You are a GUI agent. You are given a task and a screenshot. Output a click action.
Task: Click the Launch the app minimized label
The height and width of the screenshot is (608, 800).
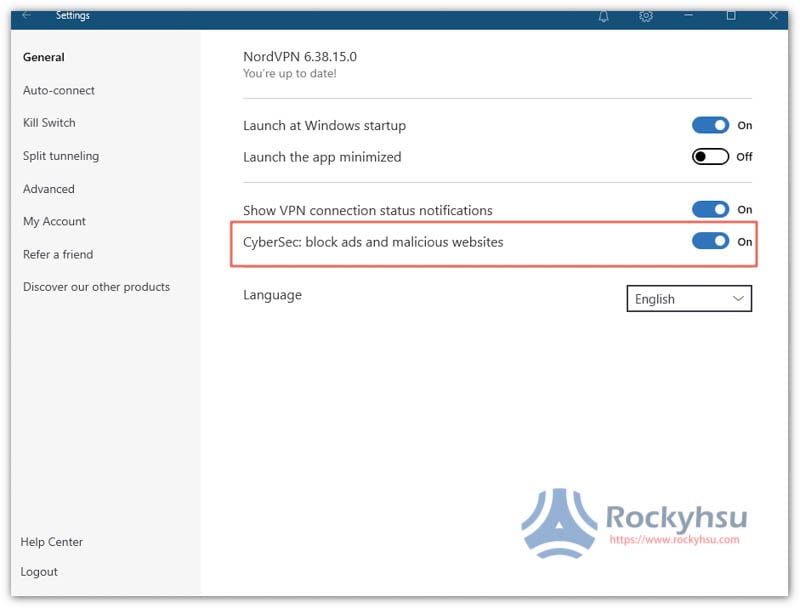(322, 157)
